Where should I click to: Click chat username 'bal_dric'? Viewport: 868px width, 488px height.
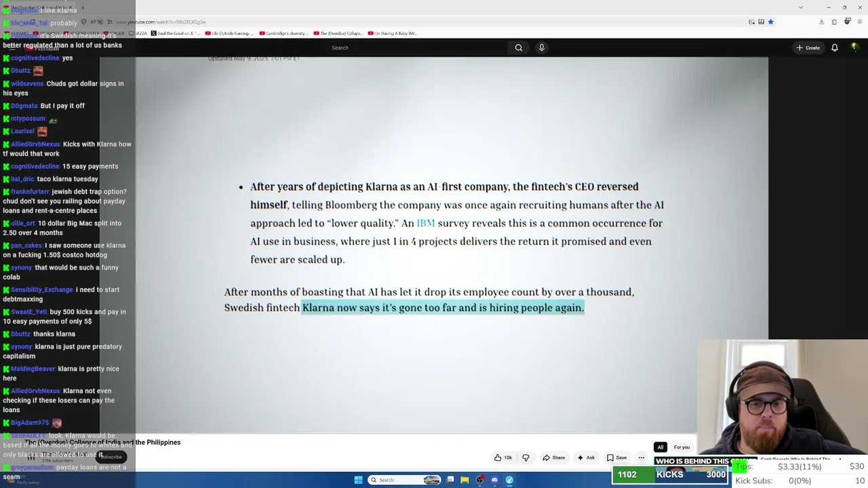tap(22, 179)
